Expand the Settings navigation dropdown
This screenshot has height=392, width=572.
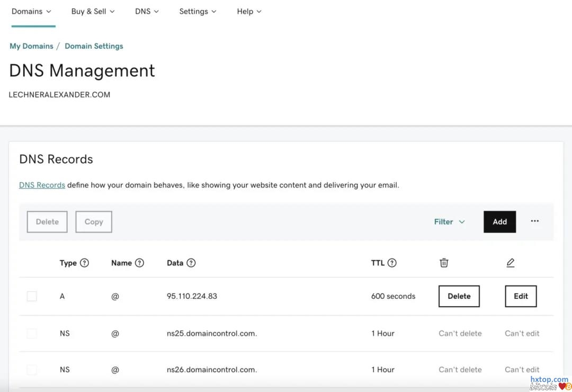[x=198, y=11]
